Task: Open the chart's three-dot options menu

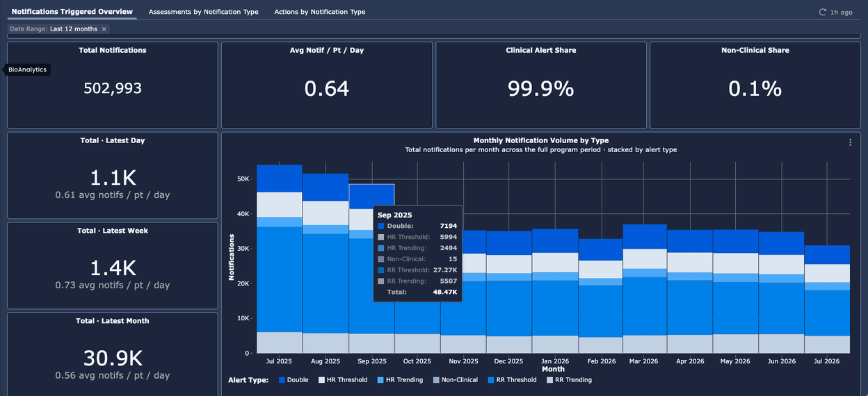Action: [x=850, y=142]
